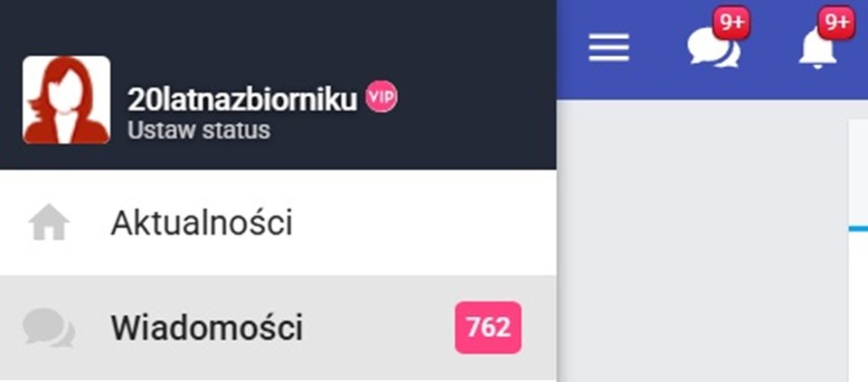Click the 9+ badge on bell icon
868x382 pixels.
click(836, 24)
